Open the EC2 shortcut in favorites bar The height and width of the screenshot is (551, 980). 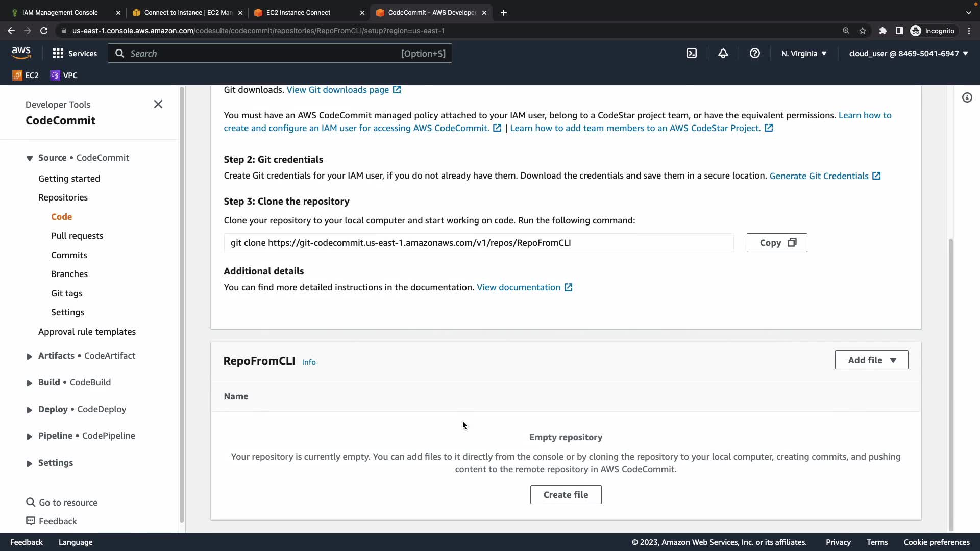pos(26,75)
